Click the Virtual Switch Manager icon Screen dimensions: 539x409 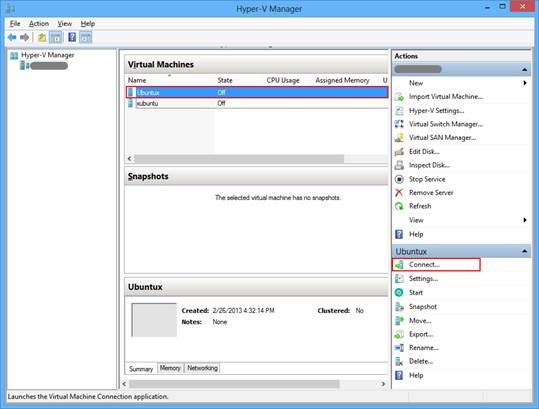pyautogui.click(x=399, y=124)
